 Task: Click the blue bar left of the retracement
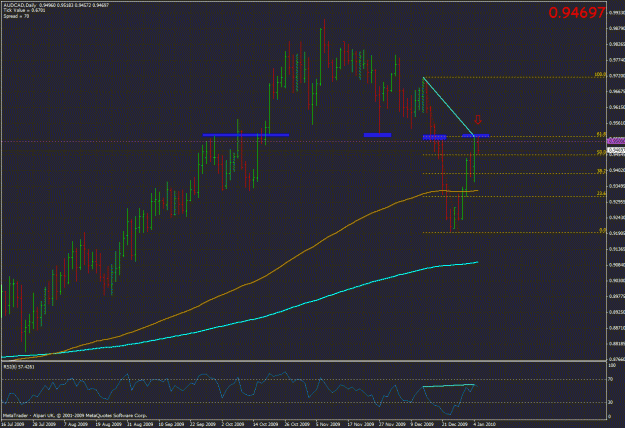434,137
